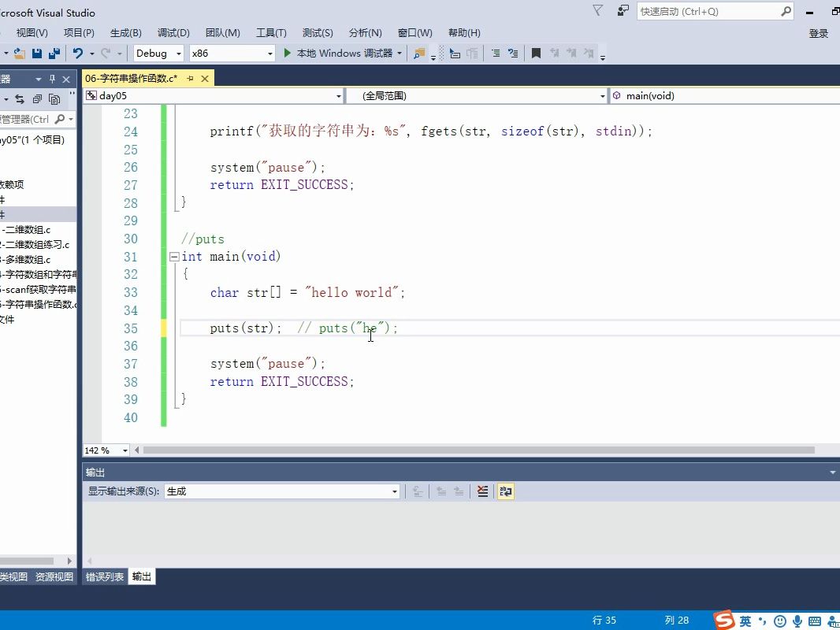Toggle word wrap in the Output panel
The height and width of the screenshot is (630, 840).
(506, 491)
